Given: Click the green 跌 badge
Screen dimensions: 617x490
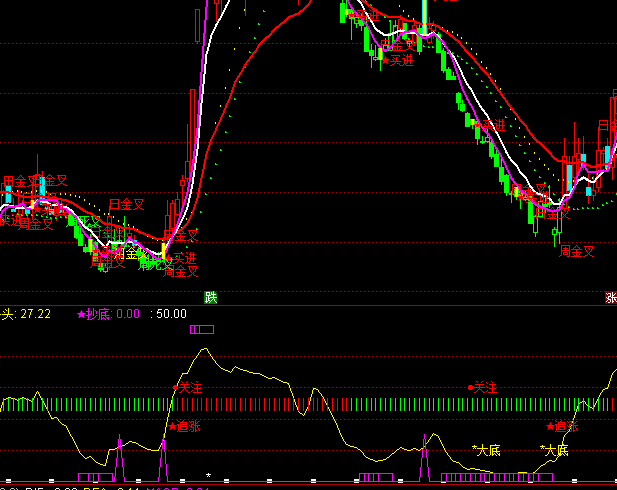Looking at the screenshot, I should [x=211, y=297].
